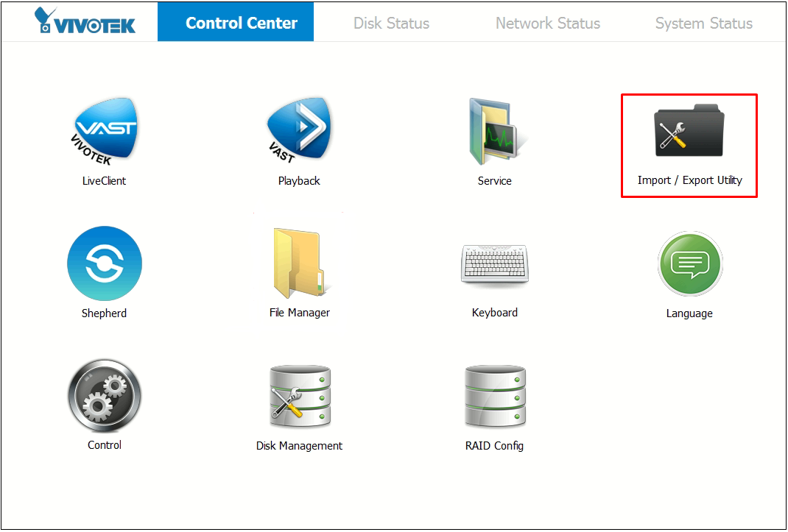Click the "Shepherd" label text

coord(104,313)
